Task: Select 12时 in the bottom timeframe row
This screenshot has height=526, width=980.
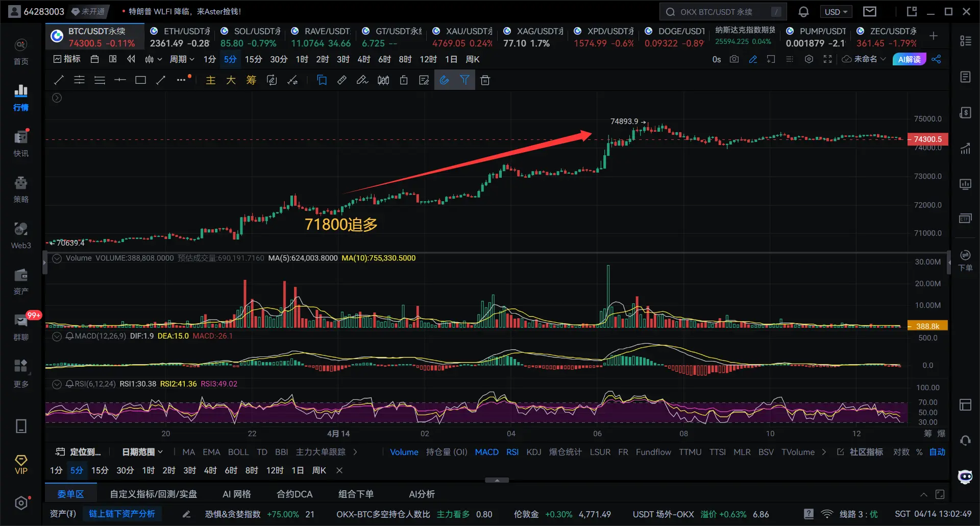Action: [275, 470]
